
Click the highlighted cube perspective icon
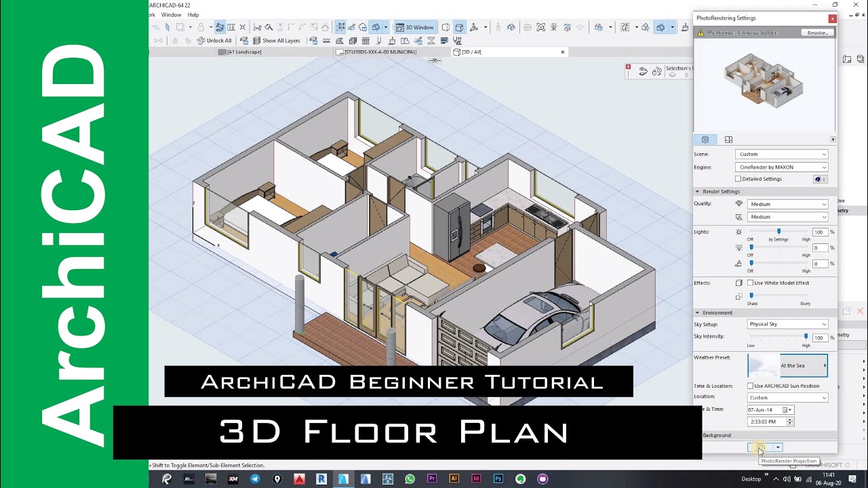(x=459, y=27)
